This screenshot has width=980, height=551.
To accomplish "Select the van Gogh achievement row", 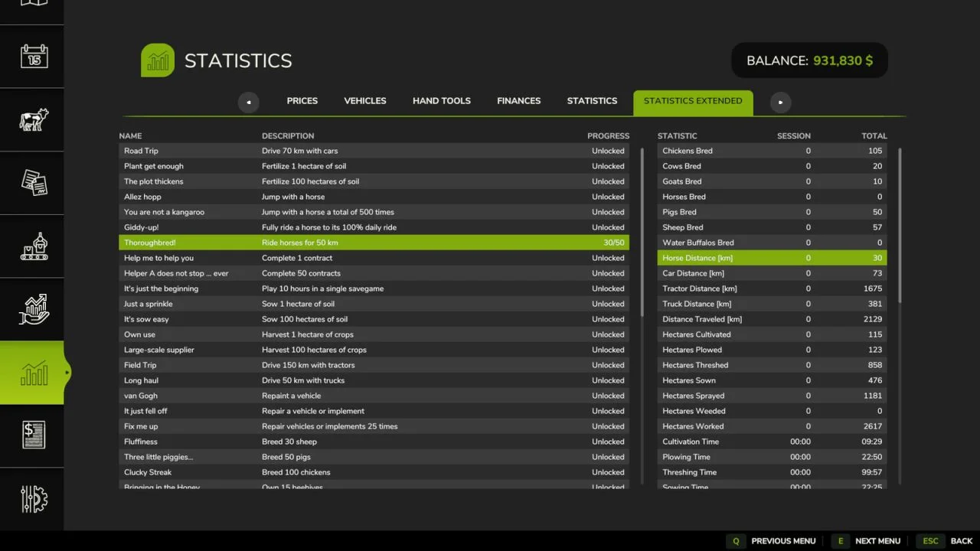I will [374, 396].
